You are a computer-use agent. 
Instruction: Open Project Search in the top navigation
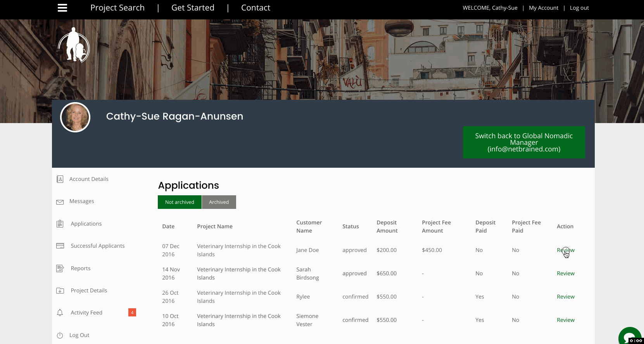[x=117, y=8]
